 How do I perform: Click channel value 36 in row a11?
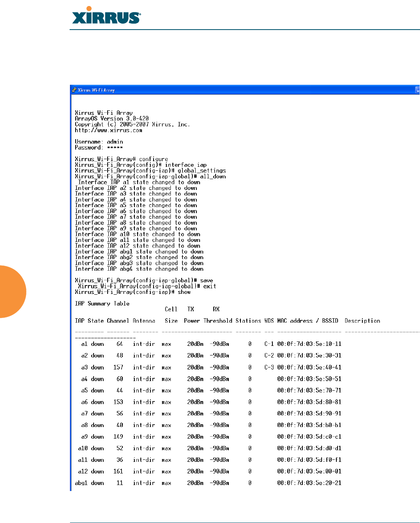120,460
